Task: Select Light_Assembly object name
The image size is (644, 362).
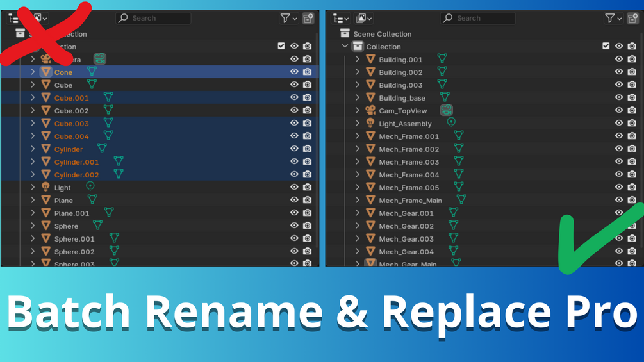Action: (x=405, y=124)
